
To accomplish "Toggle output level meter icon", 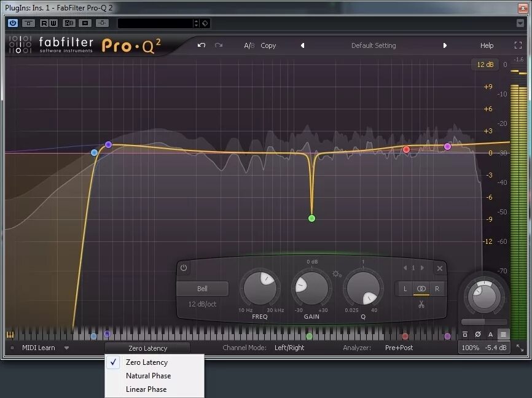I will pos(503,334).
